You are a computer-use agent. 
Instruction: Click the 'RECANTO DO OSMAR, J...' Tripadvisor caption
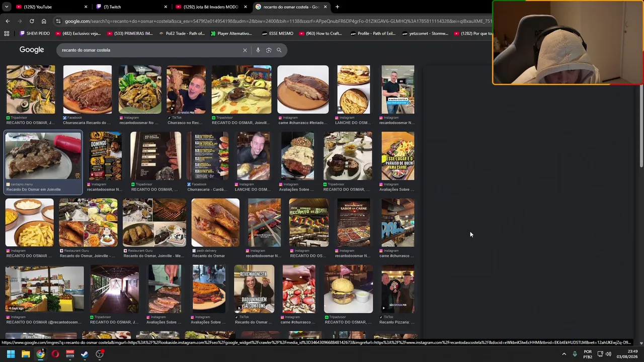pos(31,123)
